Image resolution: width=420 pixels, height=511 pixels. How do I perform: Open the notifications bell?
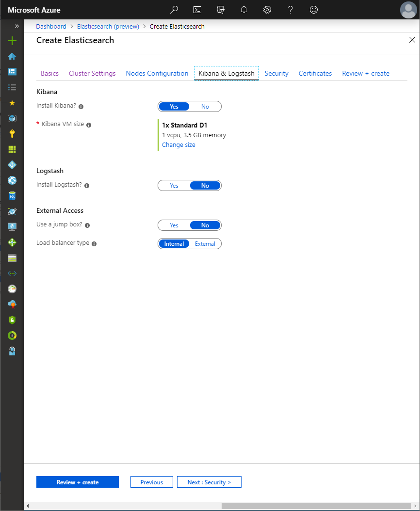coord(243,10)
